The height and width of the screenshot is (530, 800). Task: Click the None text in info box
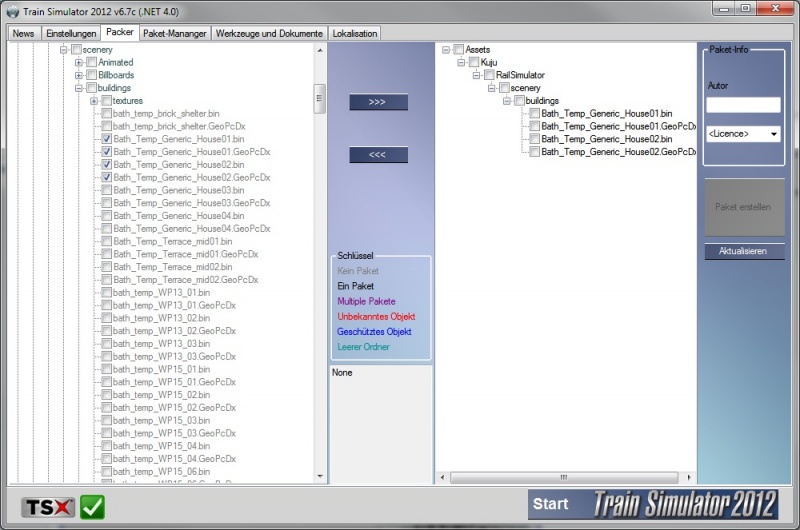(x=342, y=372)
